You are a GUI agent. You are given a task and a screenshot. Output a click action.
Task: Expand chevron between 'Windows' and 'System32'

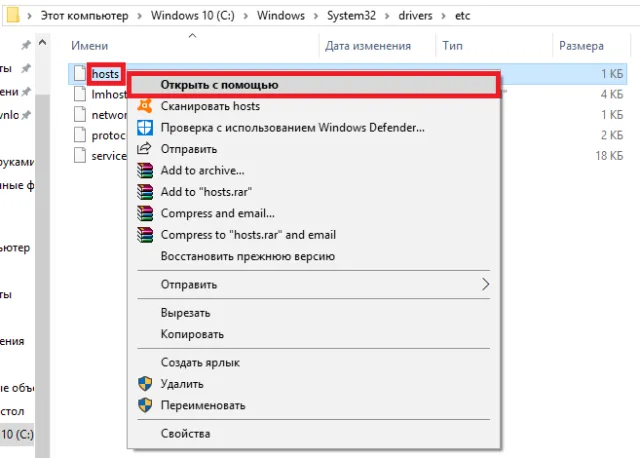[x=316, y=16]
